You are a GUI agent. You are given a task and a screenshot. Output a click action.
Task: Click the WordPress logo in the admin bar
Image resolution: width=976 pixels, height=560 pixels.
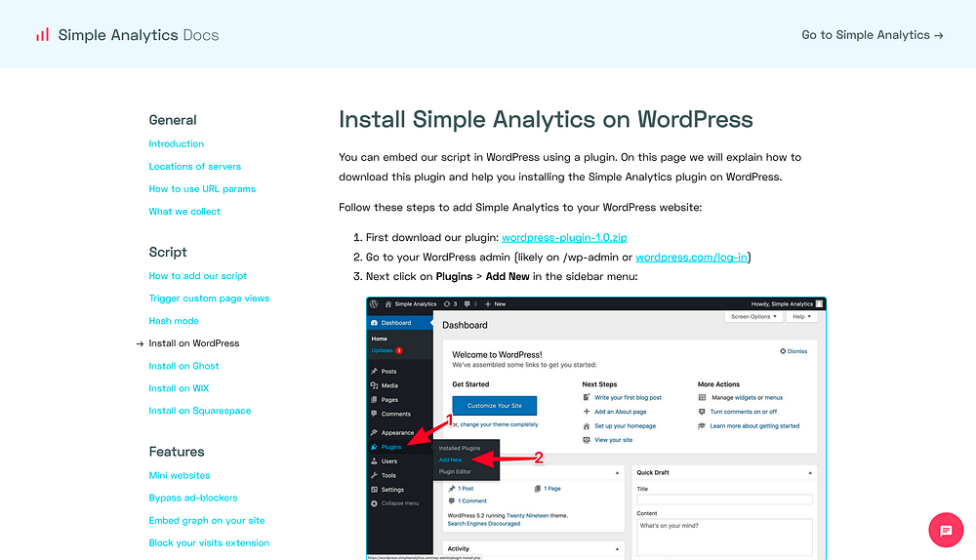pos(374,304)
